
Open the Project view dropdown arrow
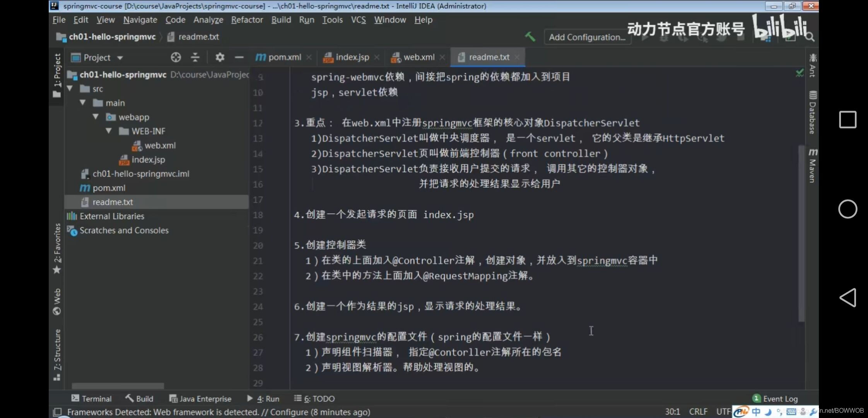click(120, 58)
